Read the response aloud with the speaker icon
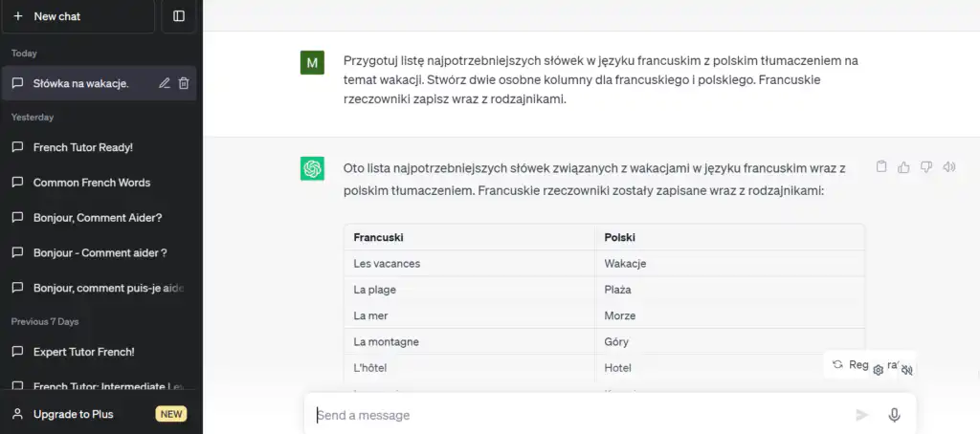This screenshot has width=980, height=434. click(x=949, y=166)
